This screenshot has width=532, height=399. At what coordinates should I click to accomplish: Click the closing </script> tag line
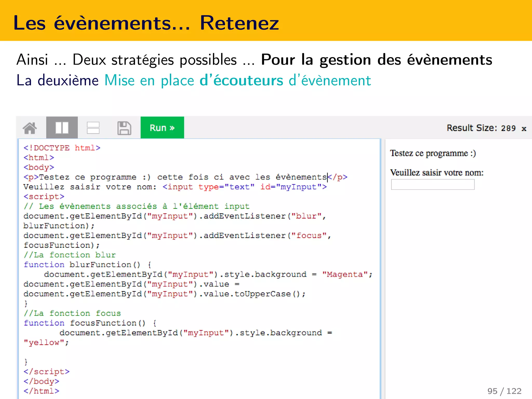click(x=46, y=372)
